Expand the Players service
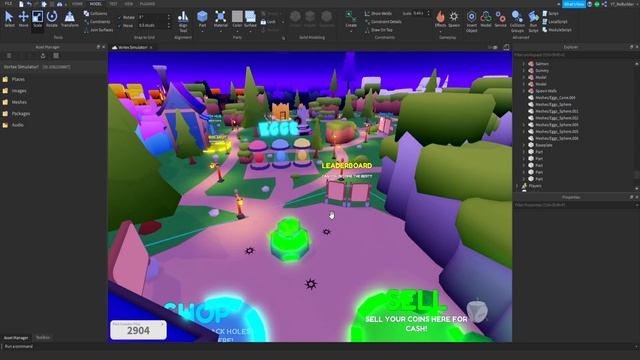This screenshot has height=360, width=640. tap(518, 186)
